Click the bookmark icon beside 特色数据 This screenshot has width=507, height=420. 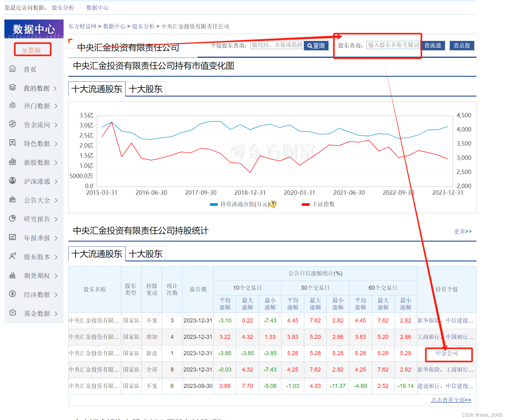click(12, 143)
